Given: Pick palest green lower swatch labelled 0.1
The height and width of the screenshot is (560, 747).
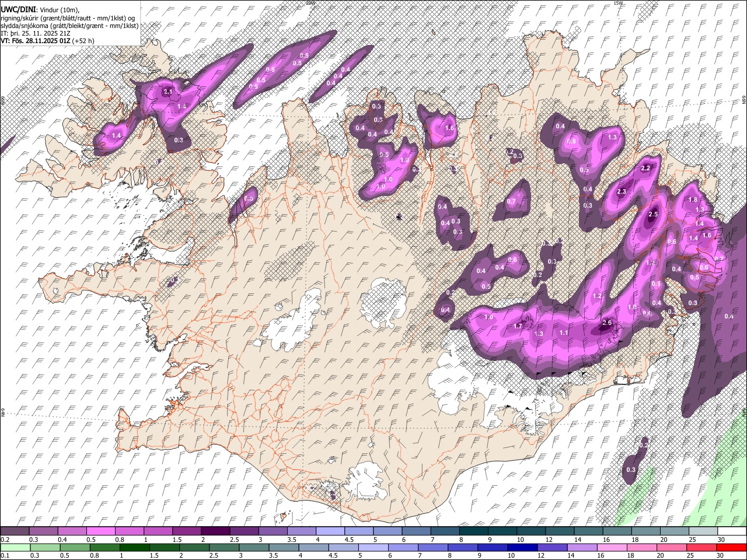Looking at the screenshot, I should [15, 547].
